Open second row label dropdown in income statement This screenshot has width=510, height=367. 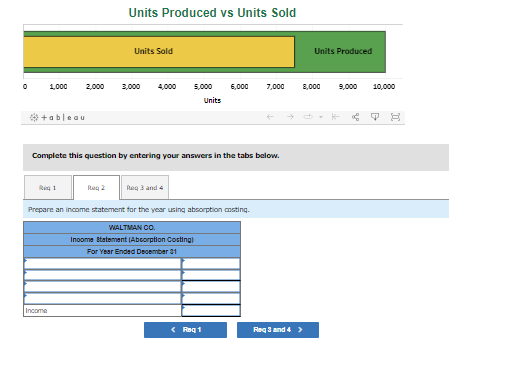[102, 275]
